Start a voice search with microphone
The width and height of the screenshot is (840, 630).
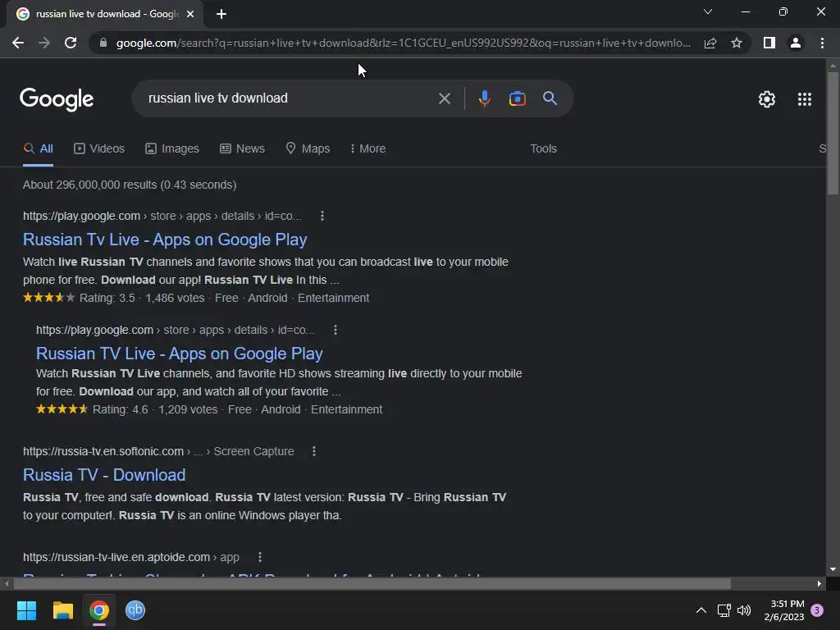coord(484,98)
